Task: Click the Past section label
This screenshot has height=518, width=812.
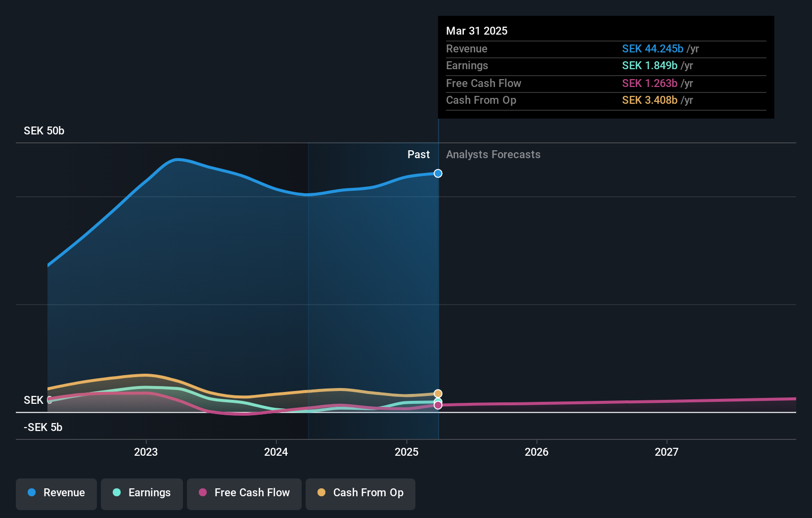Action: click(x=418, y=155)
